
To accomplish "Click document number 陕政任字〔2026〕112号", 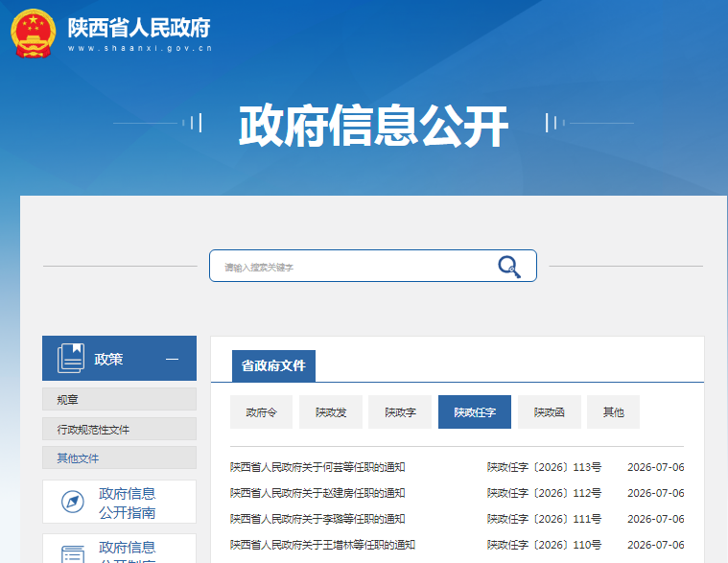I will 544,493.
